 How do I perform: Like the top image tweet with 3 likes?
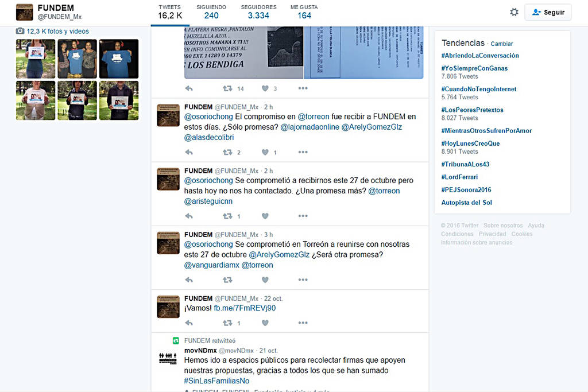265,88
